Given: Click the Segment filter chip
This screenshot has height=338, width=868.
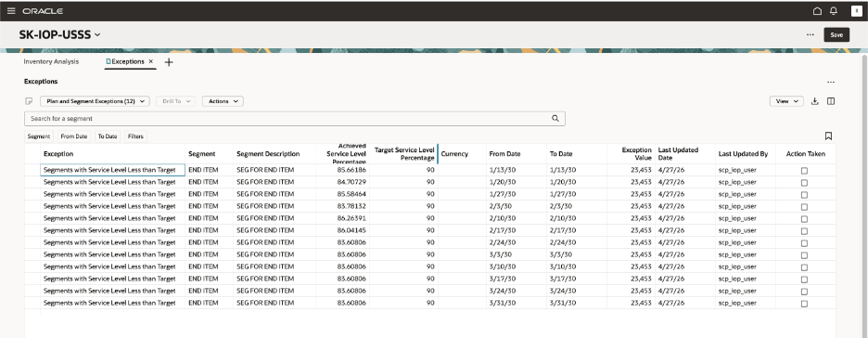Looking at the screenshot, I should pyautogui.click(x=39, y=136).
